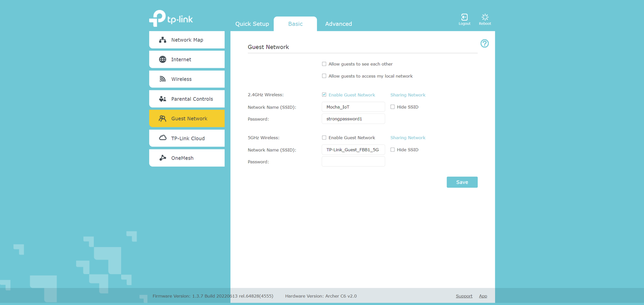This screenshot has width=644, height=305.
Task: Click the Parental Controls icon
Action: point(163,99)
